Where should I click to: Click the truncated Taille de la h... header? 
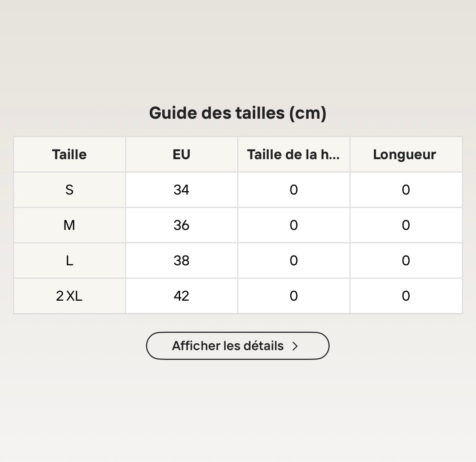pos(294,154)
